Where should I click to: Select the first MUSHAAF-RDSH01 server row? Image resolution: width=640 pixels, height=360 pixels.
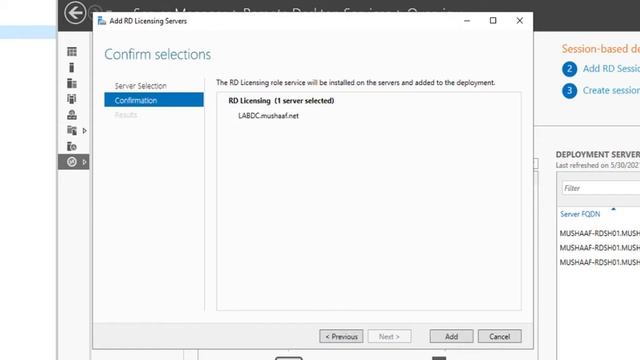click(600, 233)
